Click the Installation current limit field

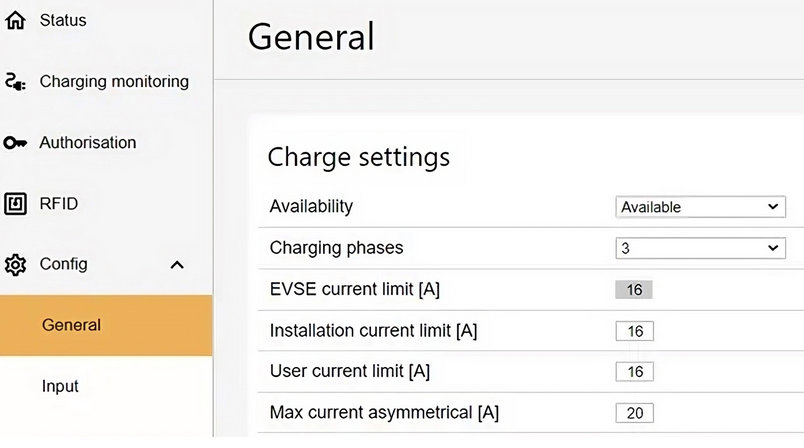[x=634, y=331]
